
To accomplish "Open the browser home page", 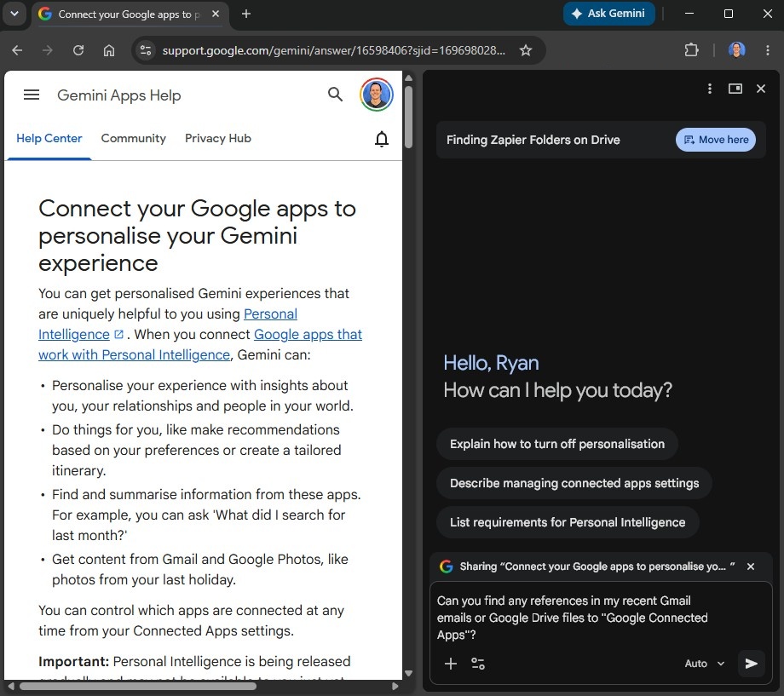I will click(109, 50).
